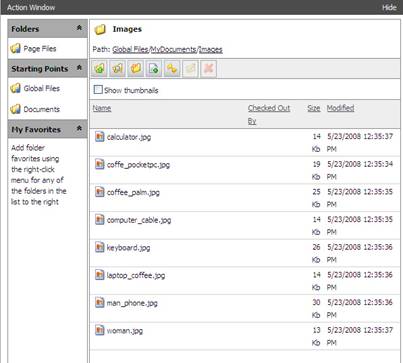Open Images link in the path breadcrumb
Image resolution: width=403 pixels, height=363 pixels.
[211, 50]
